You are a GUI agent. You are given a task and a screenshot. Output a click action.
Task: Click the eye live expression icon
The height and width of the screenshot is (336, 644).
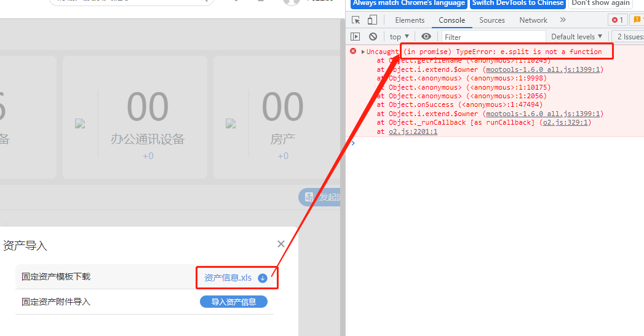tap(426, 36)
